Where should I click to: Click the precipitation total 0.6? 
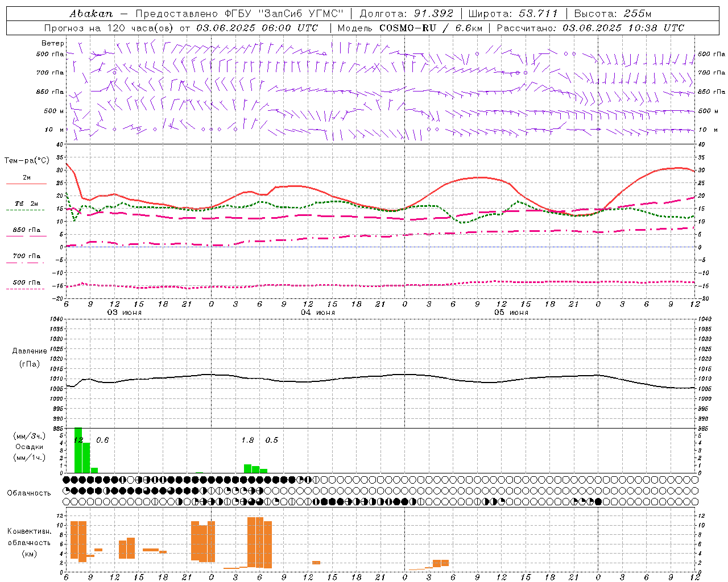pos(102,440)
